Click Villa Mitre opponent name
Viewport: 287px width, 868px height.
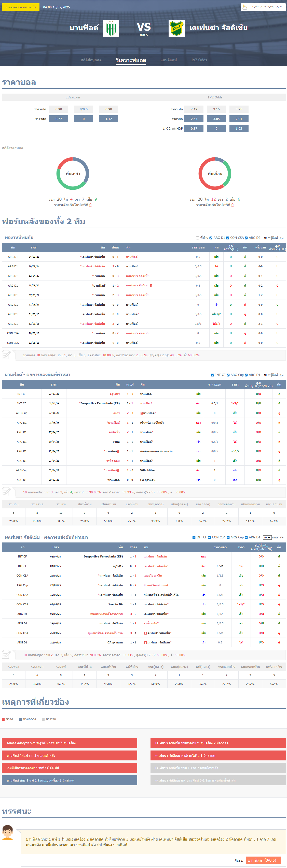[147, 470]
